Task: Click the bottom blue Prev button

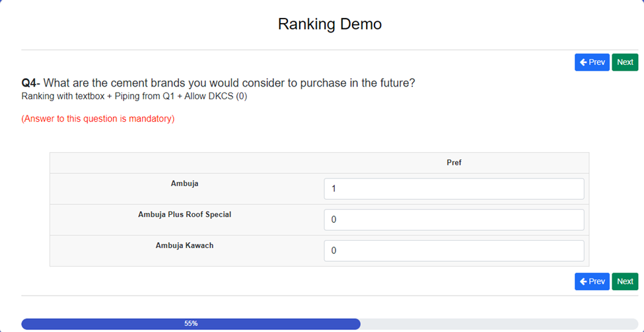Action: pos(592,281)
